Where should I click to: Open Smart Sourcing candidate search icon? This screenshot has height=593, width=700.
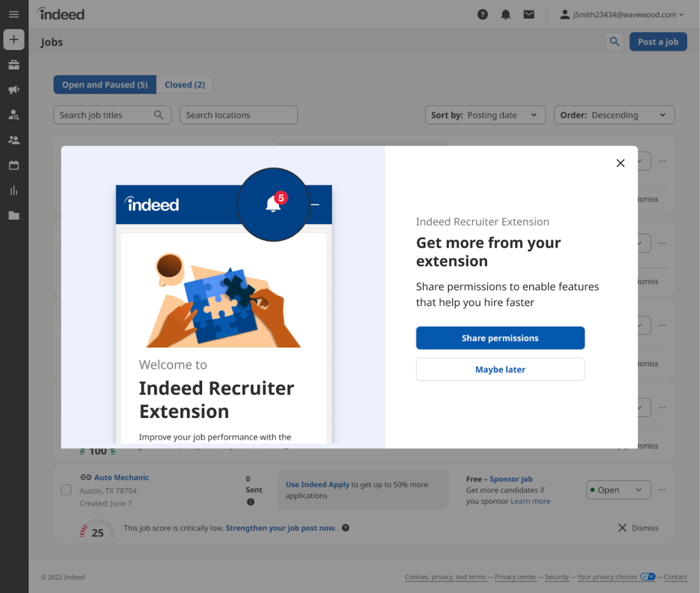(13, 115)
